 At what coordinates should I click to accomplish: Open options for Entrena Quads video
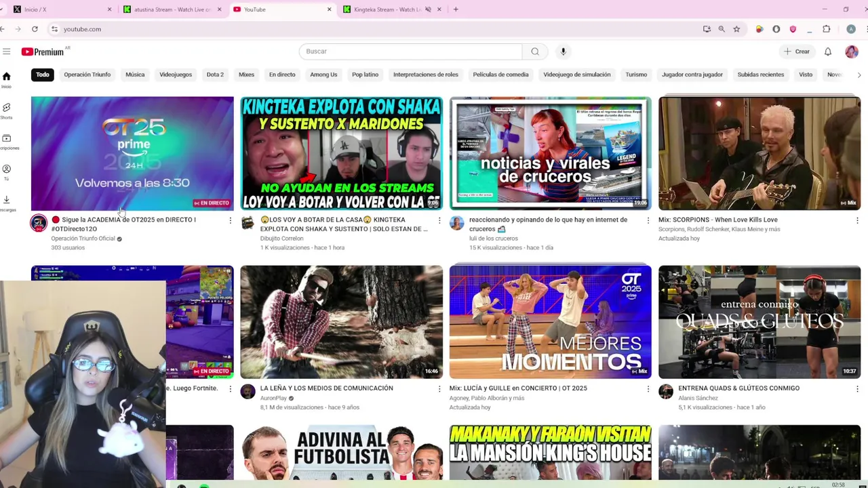click(x=857, y=389)
